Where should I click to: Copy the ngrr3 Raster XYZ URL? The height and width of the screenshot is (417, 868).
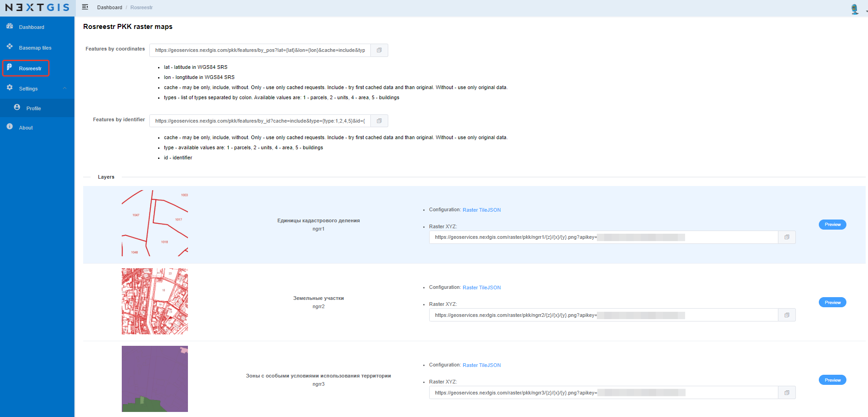(787, 393)
